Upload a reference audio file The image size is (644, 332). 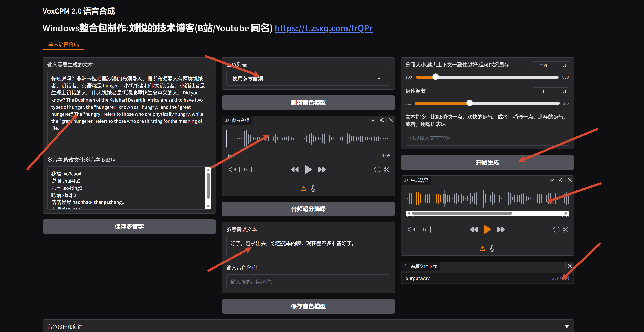[303, 188]
